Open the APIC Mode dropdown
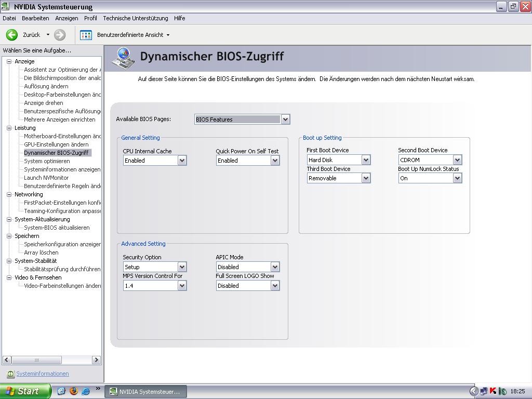The height and width of the screenshot is (399, 532). [x=275, y=267]
